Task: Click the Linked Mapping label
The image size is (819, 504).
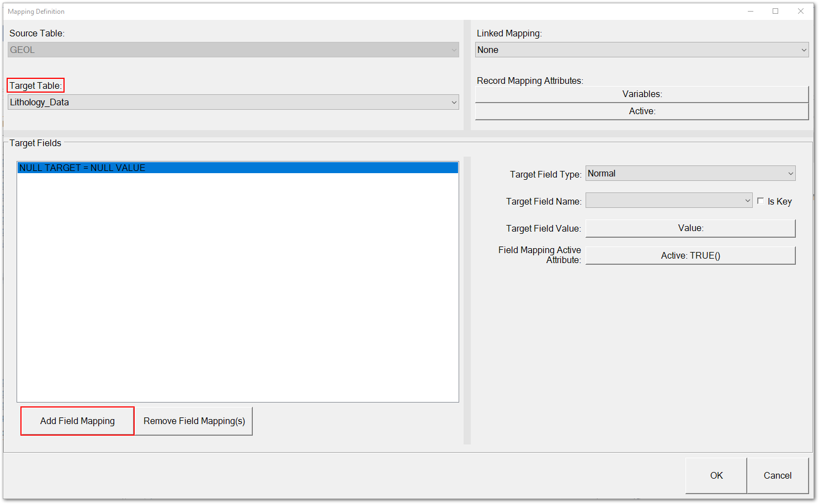Action: [509, 33]
